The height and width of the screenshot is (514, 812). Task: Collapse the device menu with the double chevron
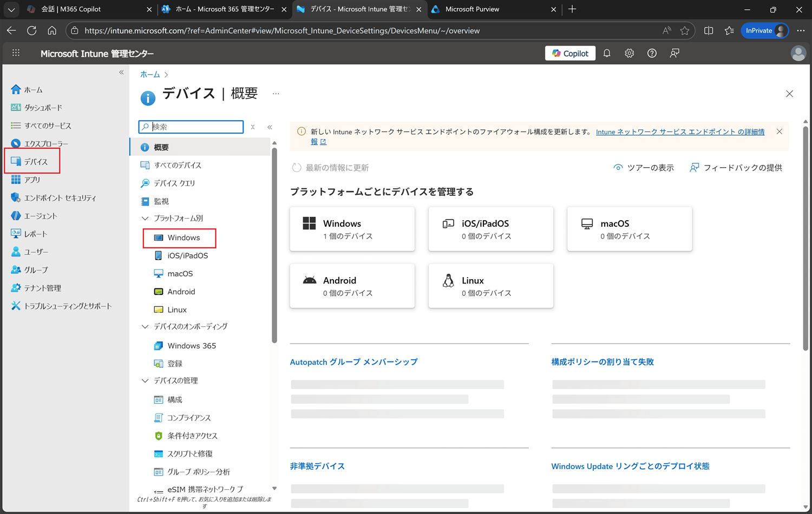[270, 127]
